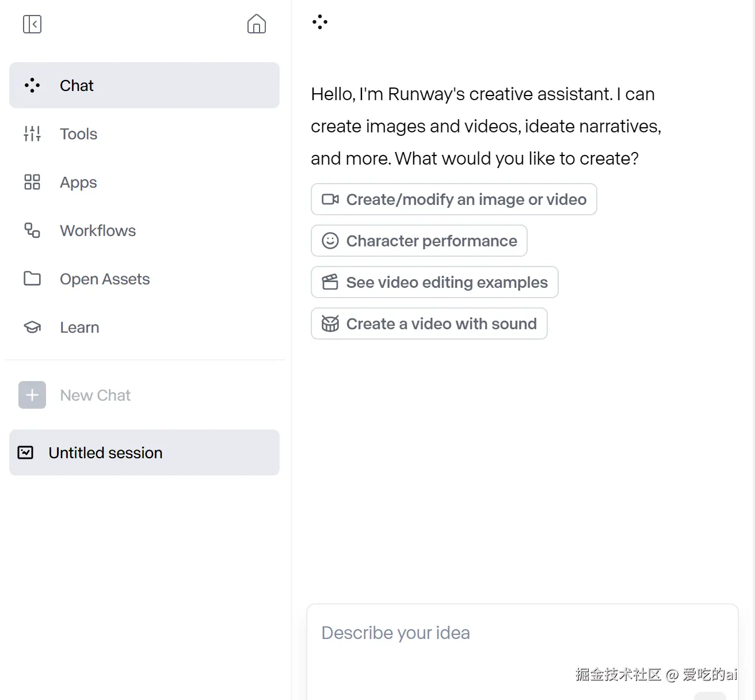Collapse the sidebar panel
Screen dimensions: 755x700
[x=32, y=24]
